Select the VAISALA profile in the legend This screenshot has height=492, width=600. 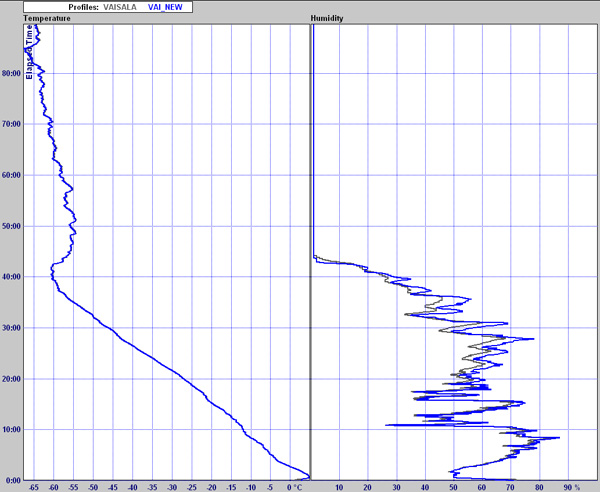pos(122,6)
